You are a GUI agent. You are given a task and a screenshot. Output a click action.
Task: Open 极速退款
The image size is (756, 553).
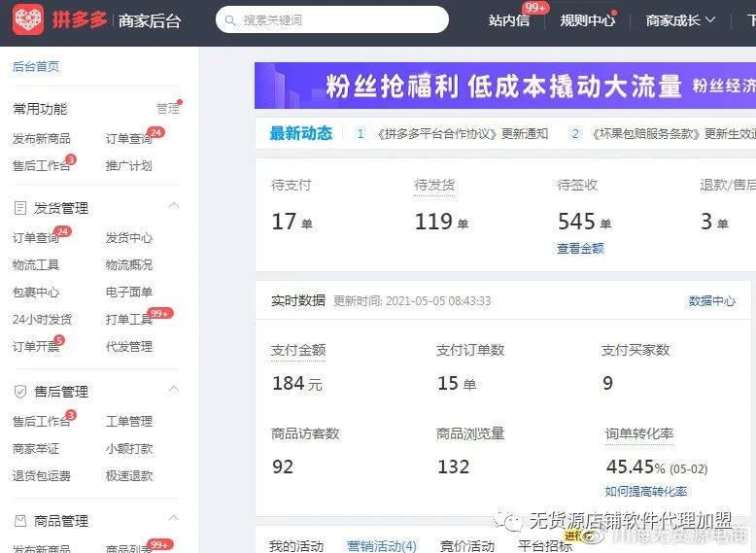pyautogui.click(x=128, y=476)
